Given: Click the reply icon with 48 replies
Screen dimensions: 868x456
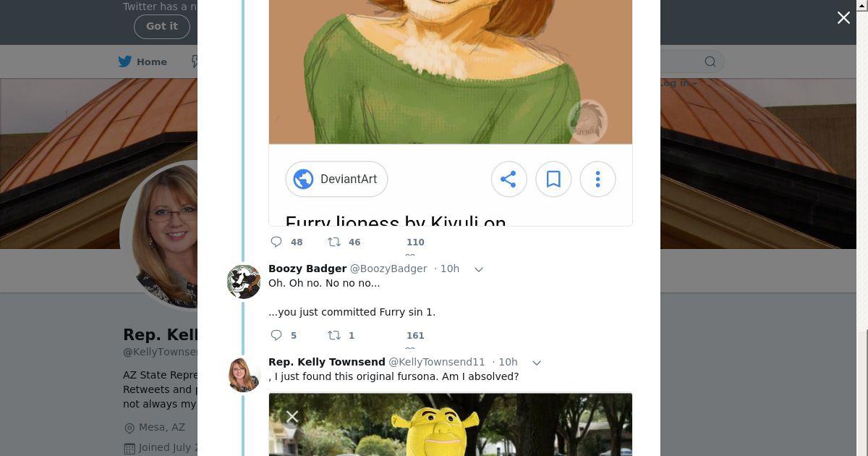Looking at the screenshot, I should 276,242.
